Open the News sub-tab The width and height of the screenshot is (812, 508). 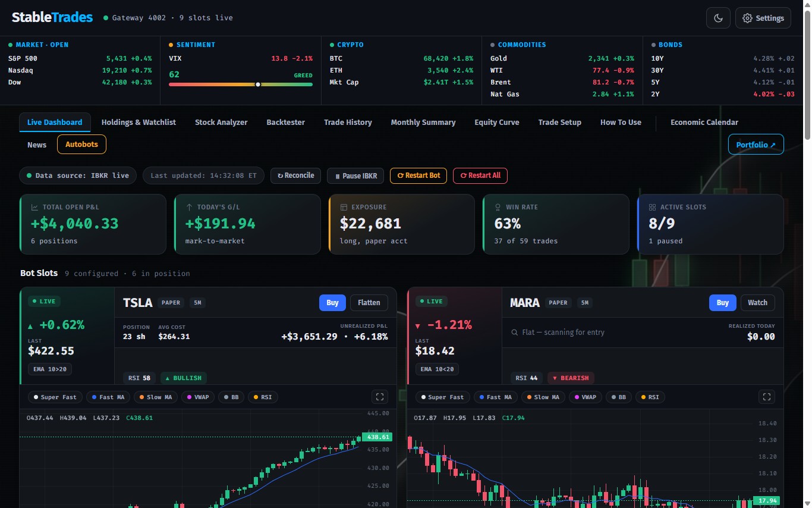37,145
